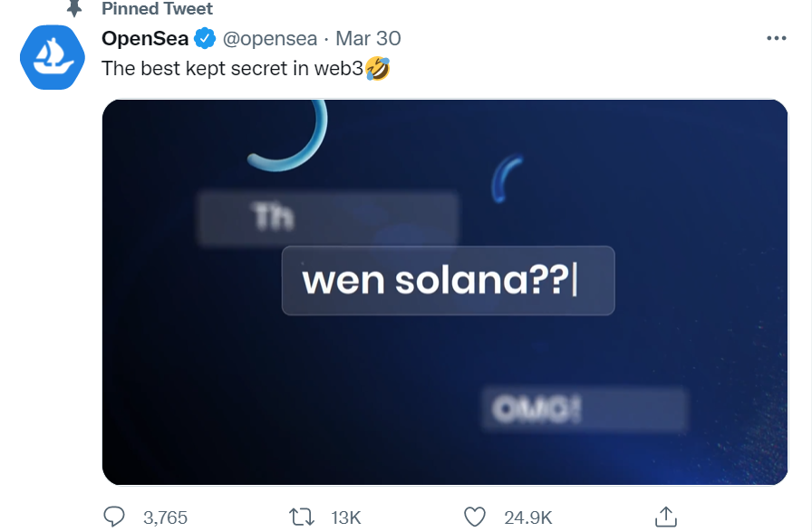Click the share upload icon

point(666,517)
